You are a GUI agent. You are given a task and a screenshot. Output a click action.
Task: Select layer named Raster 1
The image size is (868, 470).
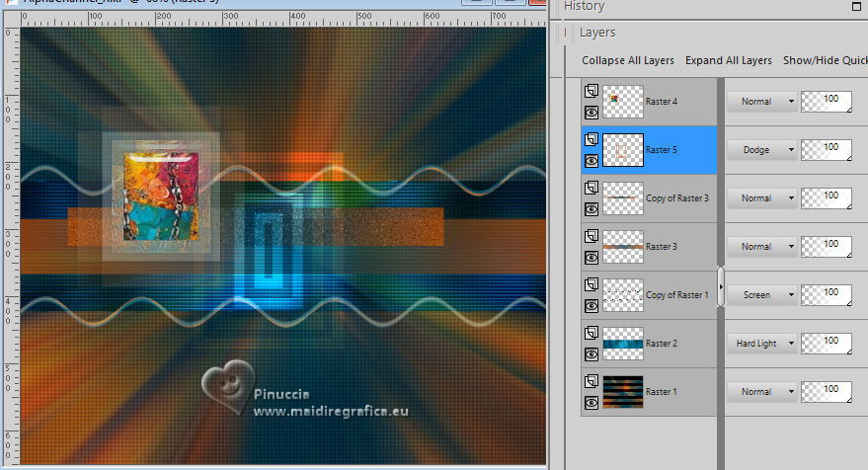(662, 391)
